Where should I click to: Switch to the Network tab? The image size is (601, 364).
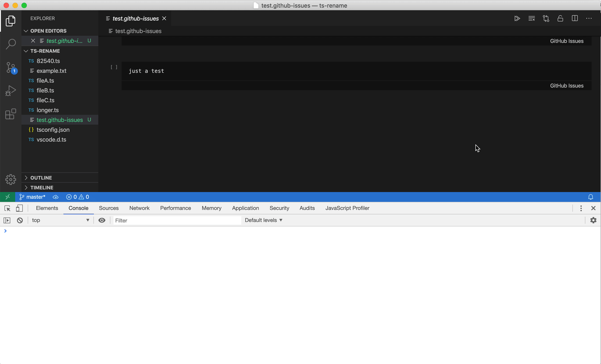(x=139, y=208)
